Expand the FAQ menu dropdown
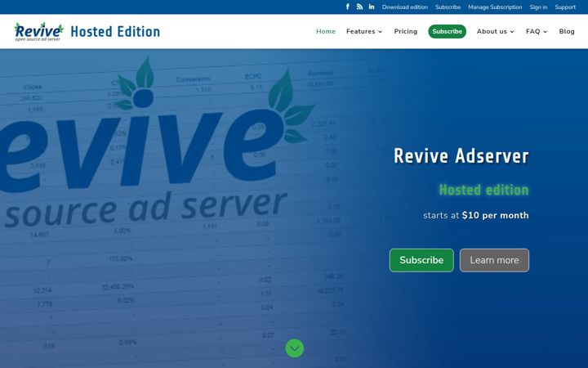This screenshot has height=368, width=588. pyautogui.click(x=537, y=32)
